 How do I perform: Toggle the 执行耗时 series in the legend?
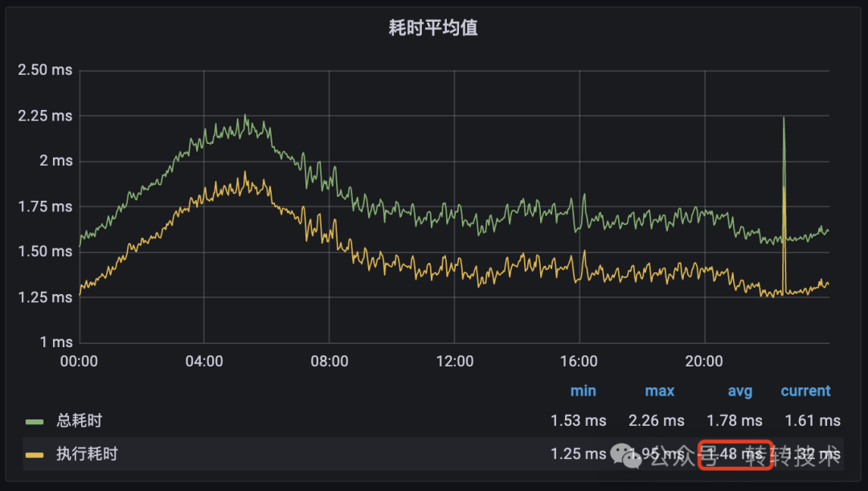click(x=87, y=454)
